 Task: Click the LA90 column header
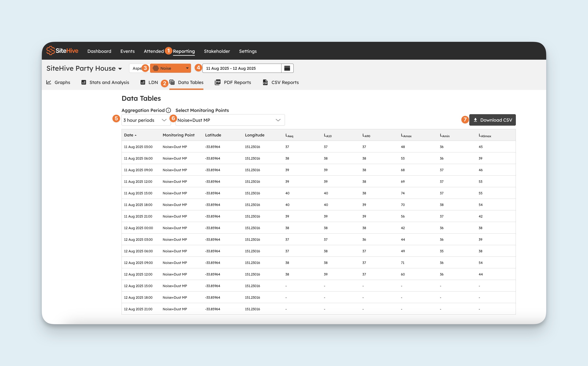coord(366,135)
